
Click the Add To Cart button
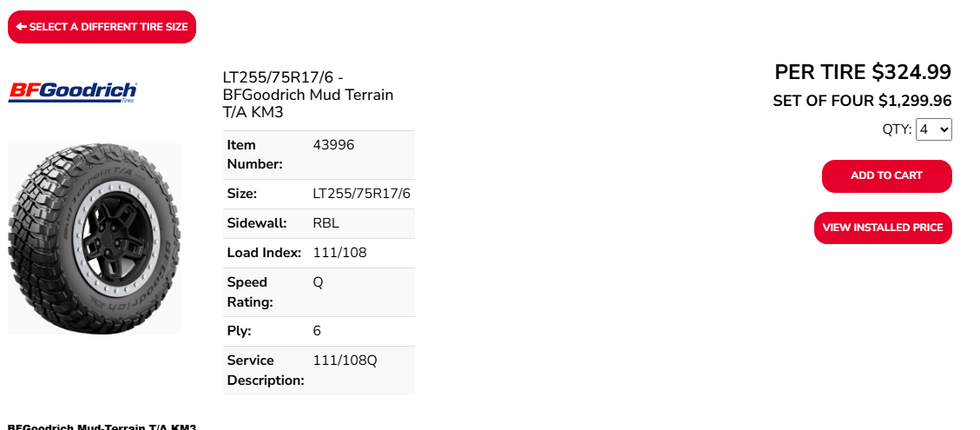pos(886,175)
